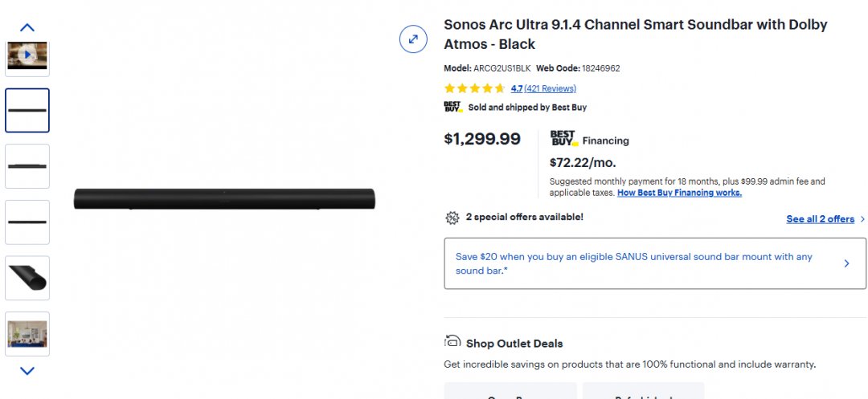Click the yellow star rating
The image size is (868, 399).
[474, 88]
